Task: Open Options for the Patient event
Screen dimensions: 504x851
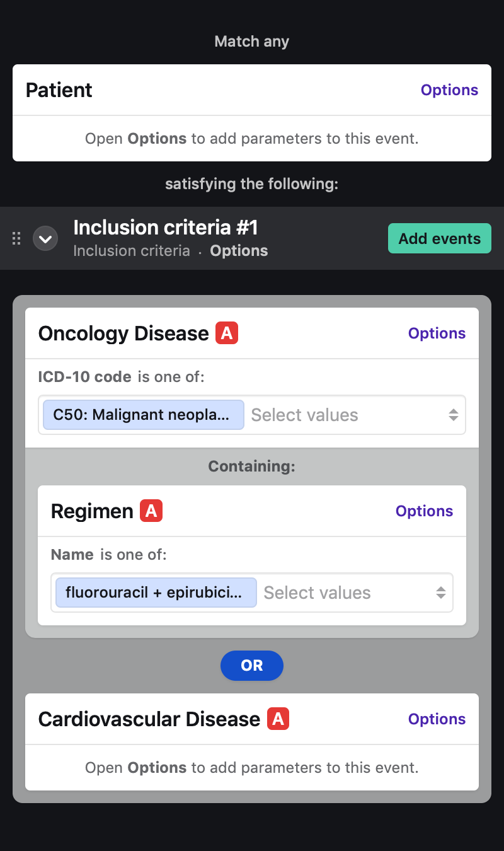Action: click(449, 90)
